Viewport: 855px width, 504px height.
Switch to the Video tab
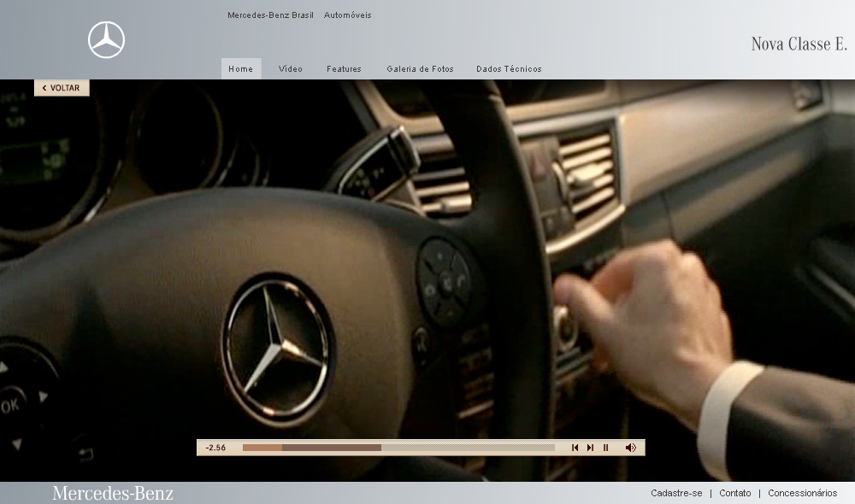pyautogui.click(x=291, y=69)
